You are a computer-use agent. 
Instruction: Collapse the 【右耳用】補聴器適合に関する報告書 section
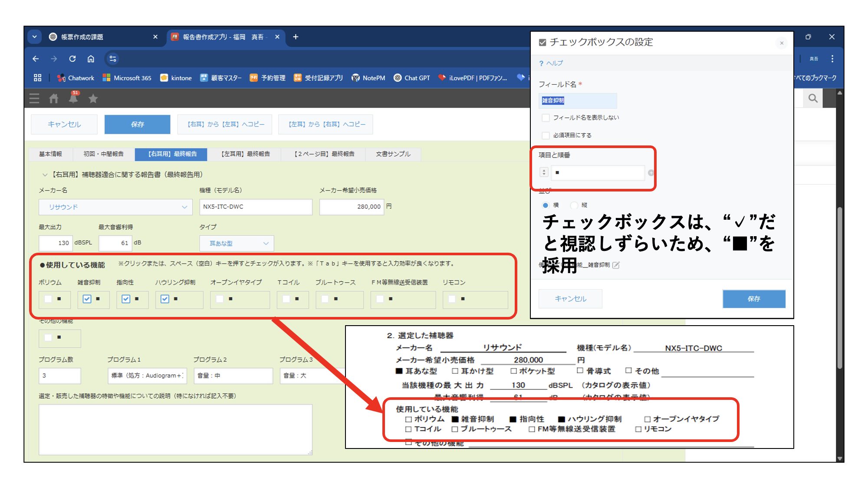(44, 175)
